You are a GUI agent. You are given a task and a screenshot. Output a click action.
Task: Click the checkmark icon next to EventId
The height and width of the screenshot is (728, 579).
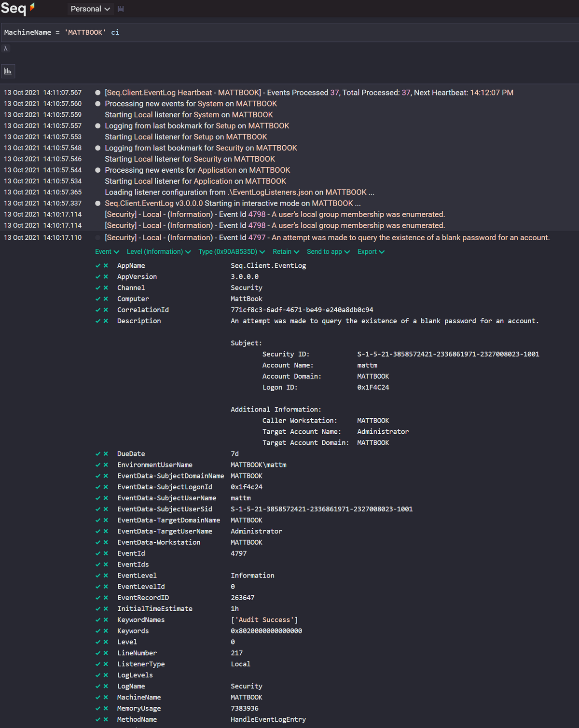click(x=98, y=553)
